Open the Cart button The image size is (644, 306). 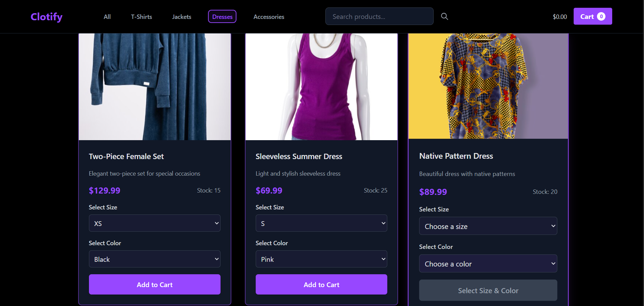click(593, 17)
